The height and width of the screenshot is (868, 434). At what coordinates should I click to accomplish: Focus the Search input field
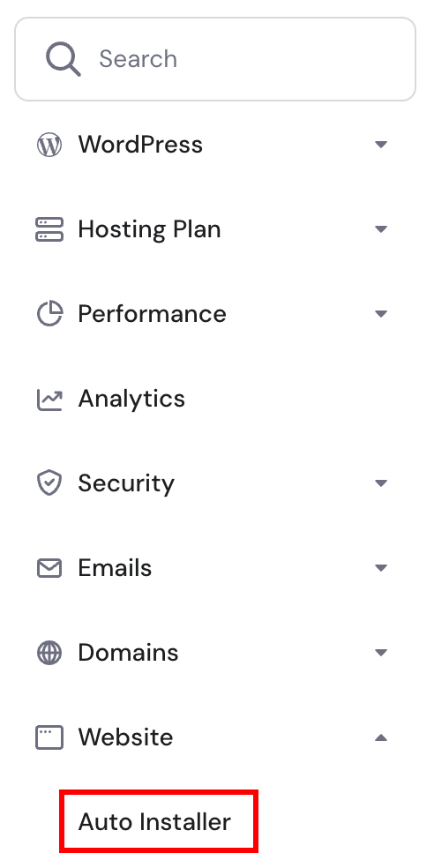click(214, 59)
